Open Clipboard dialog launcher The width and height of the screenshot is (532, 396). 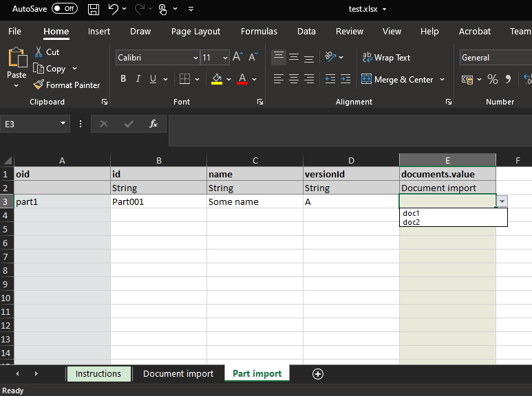pyautogui.click(x=105, y=102)
